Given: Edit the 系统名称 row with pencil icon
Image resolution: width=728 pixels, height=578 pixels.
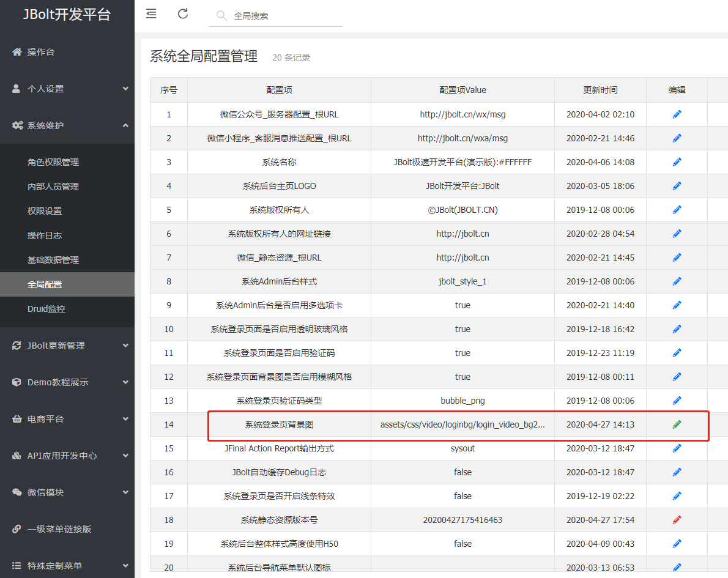Looking at the screenshot, I should (677, 162).
